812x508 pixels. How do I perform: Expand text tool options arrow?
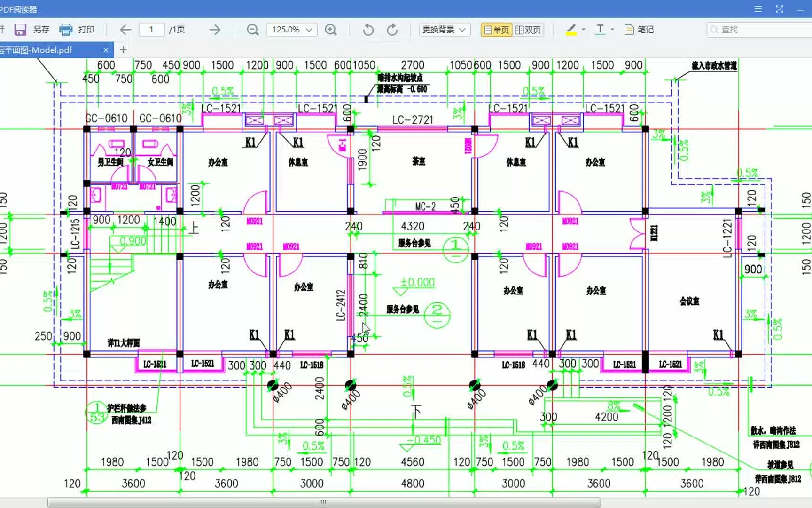(x=612, y=30)
